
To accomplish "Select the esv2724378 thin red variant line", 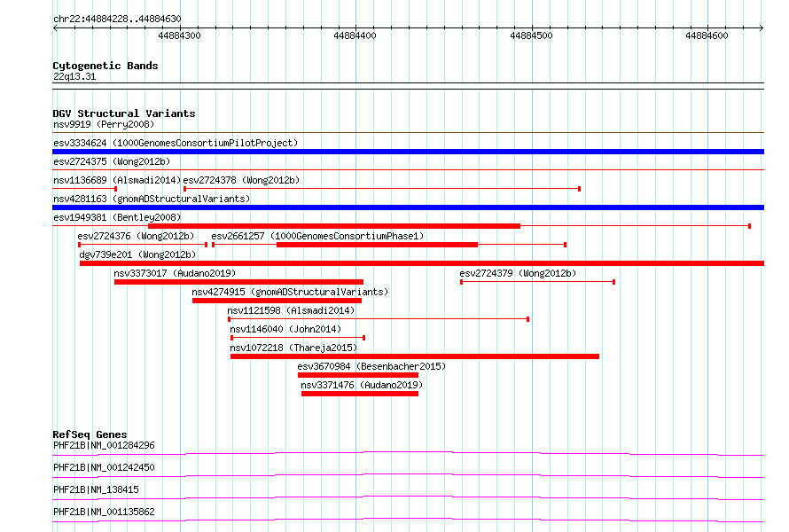I will point(382,189).
